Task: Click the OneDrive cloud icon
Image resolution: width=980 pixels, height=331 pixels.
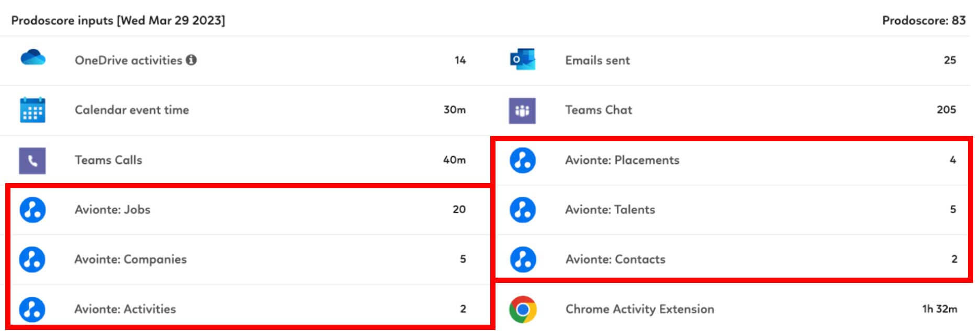Action: pos(32,58)
